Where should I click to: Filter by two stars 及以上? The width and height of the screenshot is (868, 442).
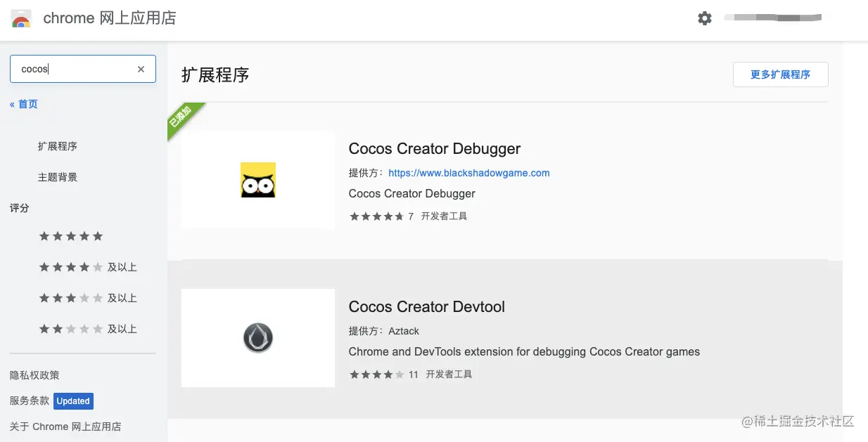(88, 329)
